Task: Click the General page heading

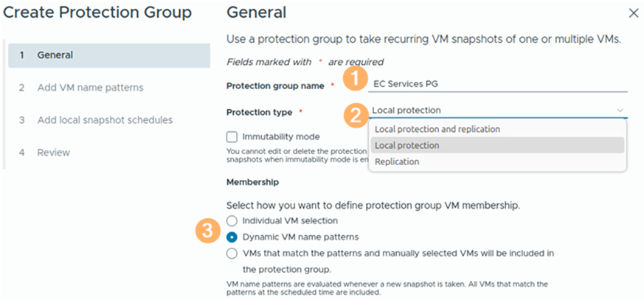Action: [x=256, y=13]
